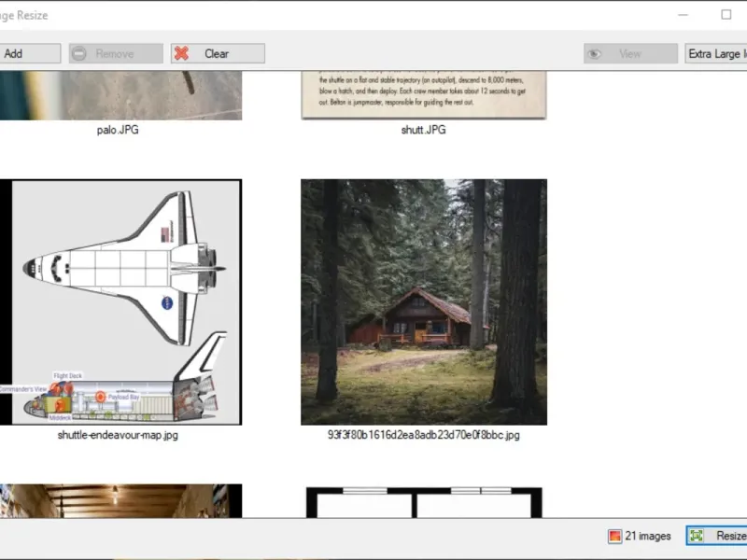Click the Remove button
The height and width of the screenshot is (560, 747).
116,53
